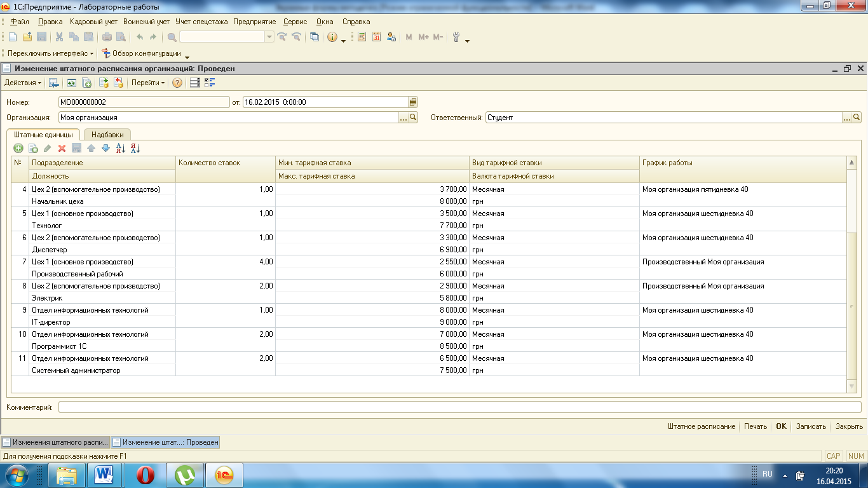Open the Воинский учет menu
Screen dimensions: 868x488
click(147, 22)
